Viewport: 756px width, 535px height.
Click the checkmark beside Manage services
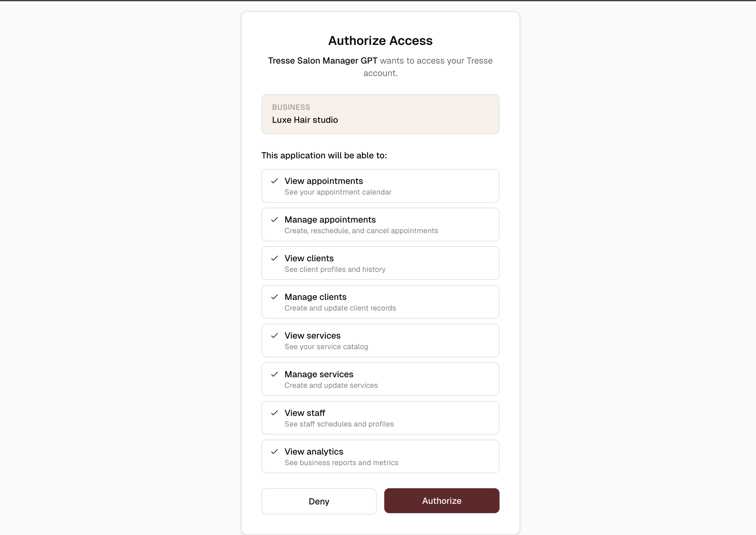pos(275,374)
